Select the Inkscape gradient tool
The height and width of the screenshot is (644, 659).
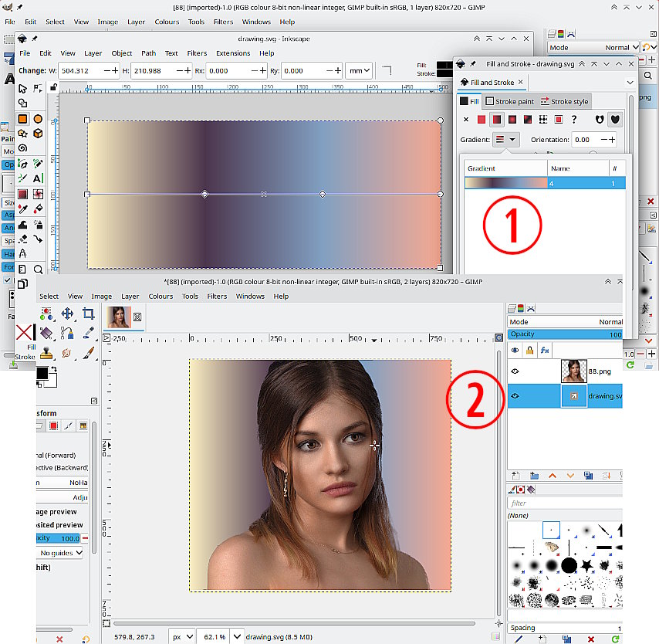tap(22, 194)
